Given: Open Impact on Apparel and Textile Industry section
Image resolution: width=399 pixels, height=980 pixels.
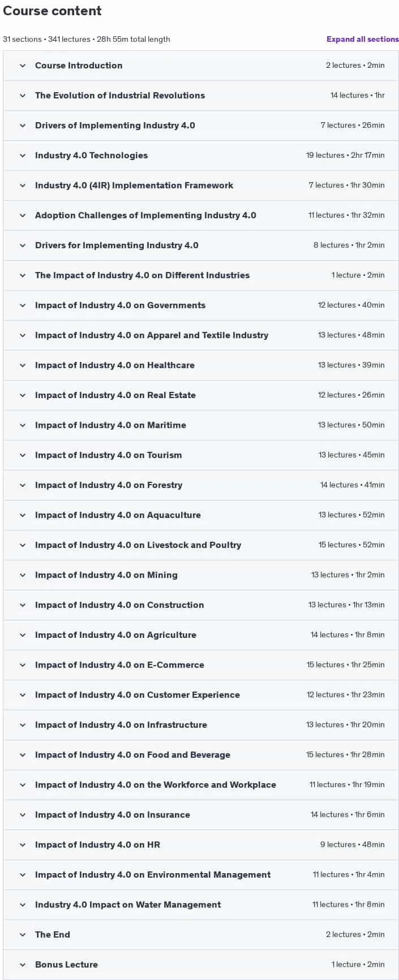Looking at the screenshot, I should pyautogui.click(x=152, y=335).
